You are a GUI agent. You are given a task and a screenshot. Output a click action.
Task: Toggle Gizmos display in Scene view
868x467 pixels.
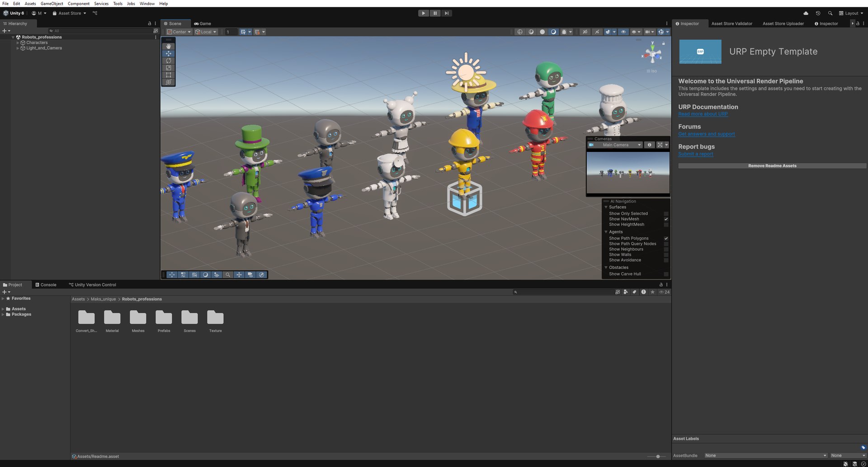660,32
